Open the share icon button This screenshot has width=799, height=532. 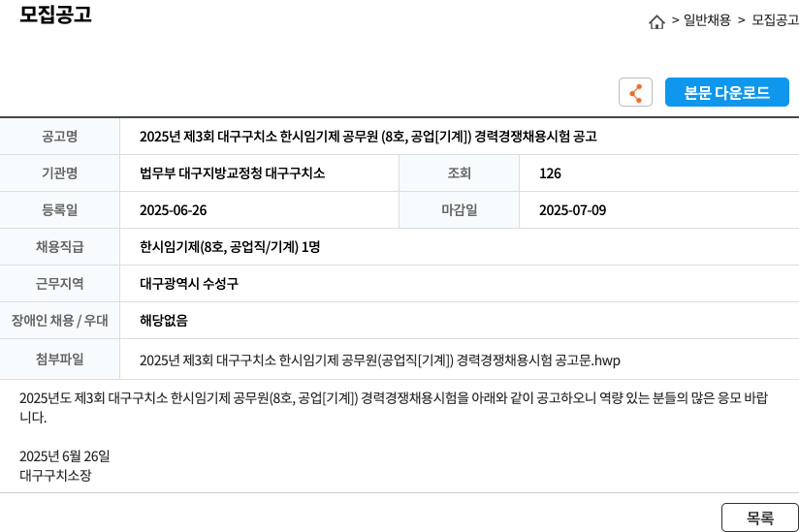click(635, 92)
